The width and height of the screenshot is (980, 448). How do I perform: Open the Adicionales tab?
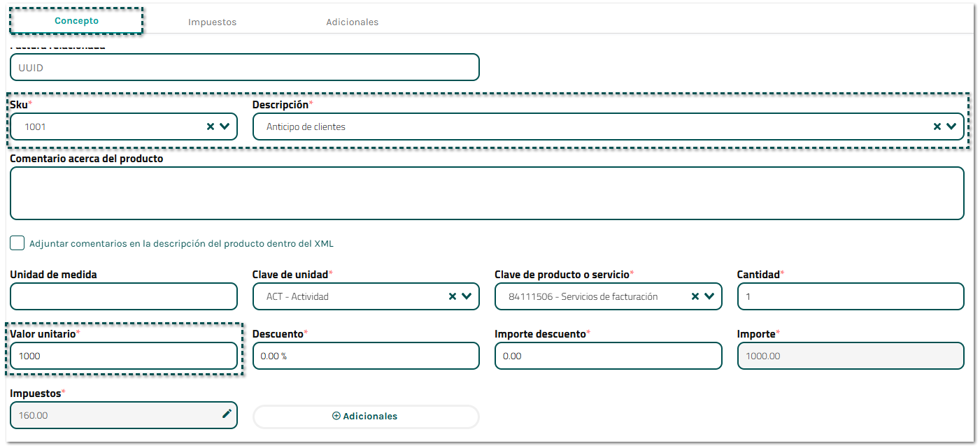click(x=352, y=22)
